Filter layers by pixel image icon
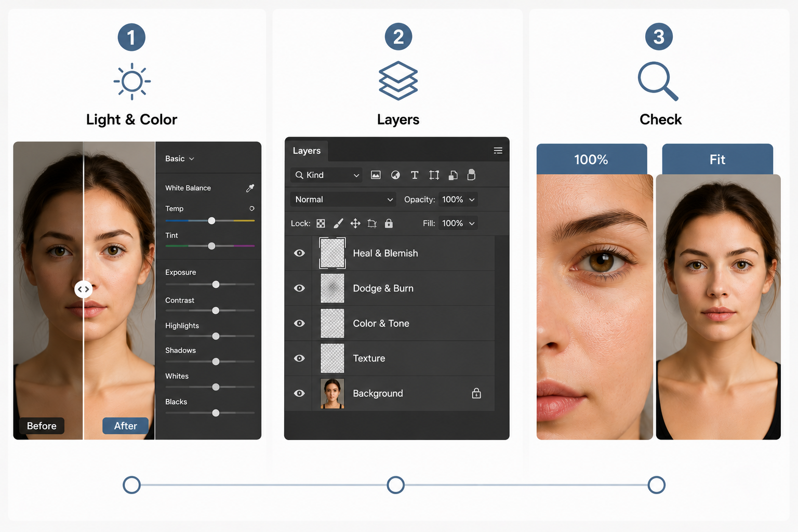798x532 pixels. coord(376,175)
